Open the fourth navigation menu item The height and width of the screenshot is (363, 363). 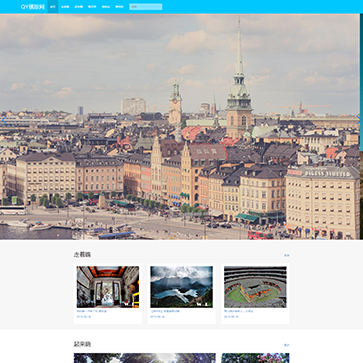pyautogui.click(x=92, y=7)
